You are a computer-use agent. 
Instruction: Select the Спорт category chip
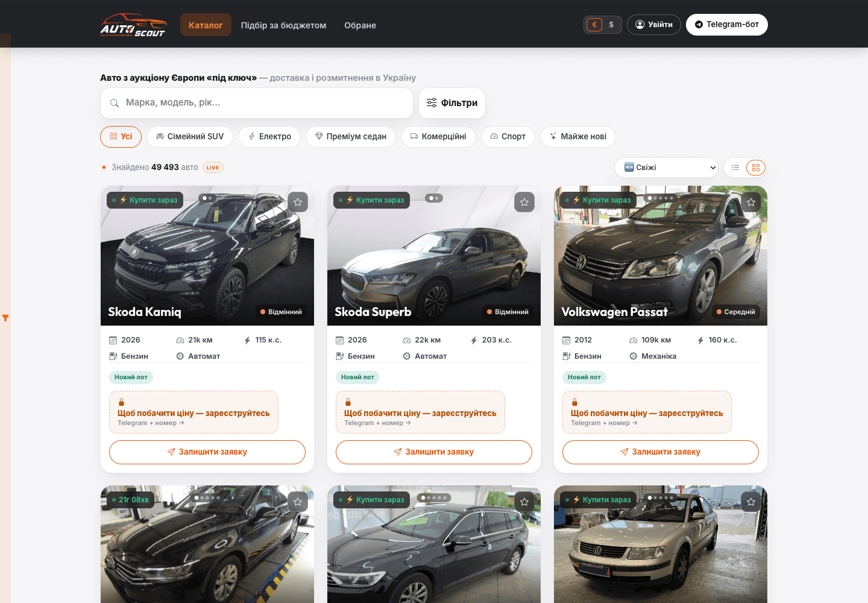508,137
